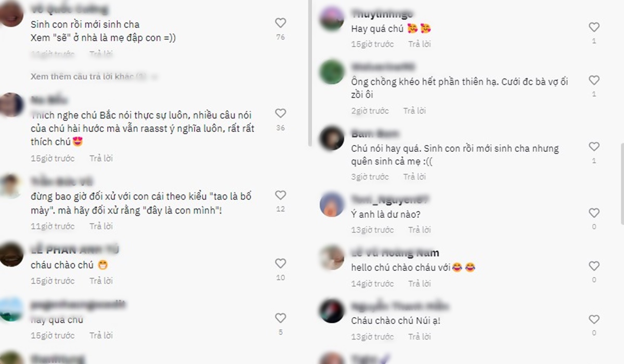Click the left comment panel scrollbar
The image size is (624, 364).
pyautogui.click(x=310, y=73)
